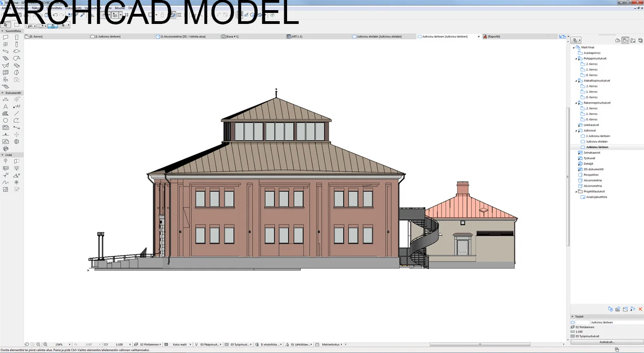Open Seinäkaaviot in the navigator
The height and width of the screenshot is (353, 644).
pyautogui.click(x=592, y=153)
